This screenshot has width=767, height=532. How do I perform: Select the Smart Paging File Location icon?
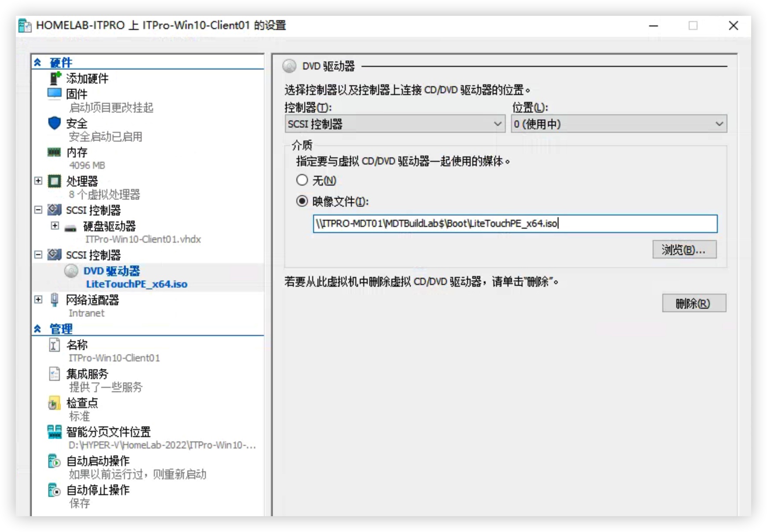[x=55, y=432]
